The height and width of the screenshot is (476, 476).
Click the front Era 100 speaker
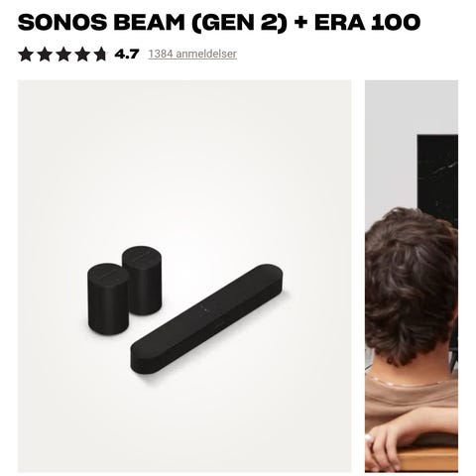(108, 299)
